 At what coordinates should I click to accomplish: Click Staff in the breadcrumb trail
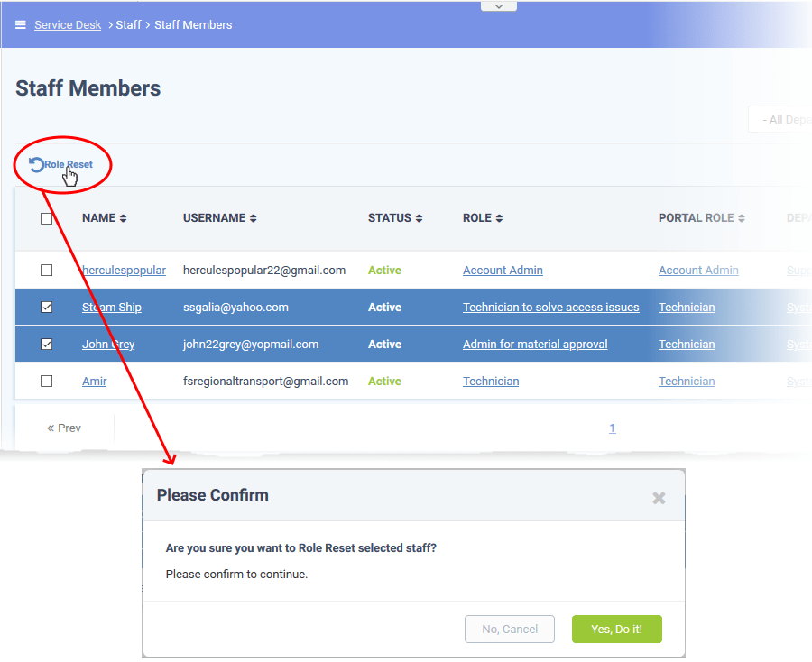(x=128, y=24)
